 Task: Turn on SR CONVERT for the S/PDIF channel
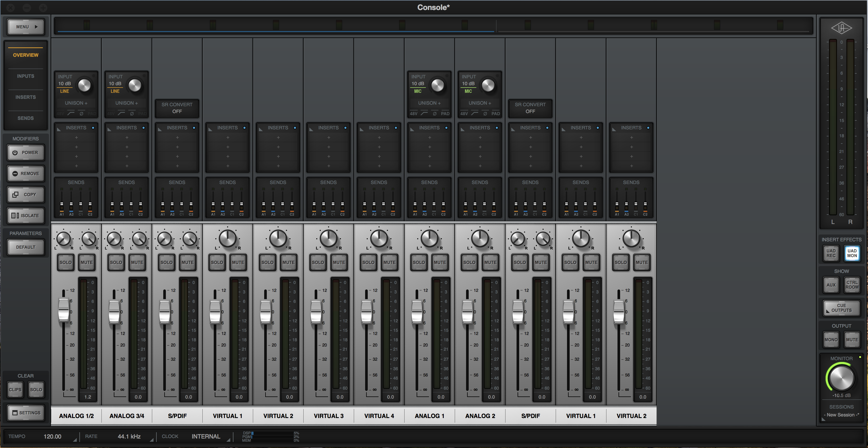click(x=177, y=108)
